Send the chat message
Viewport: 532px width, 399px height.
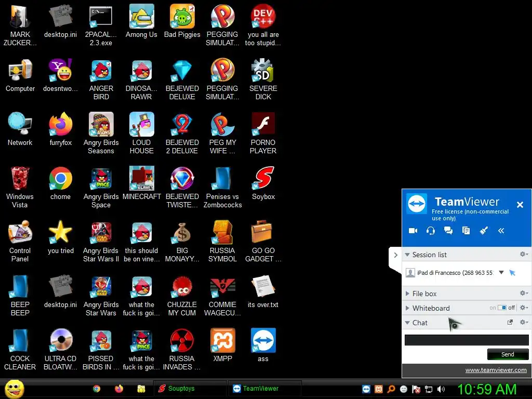pos(508,354)
